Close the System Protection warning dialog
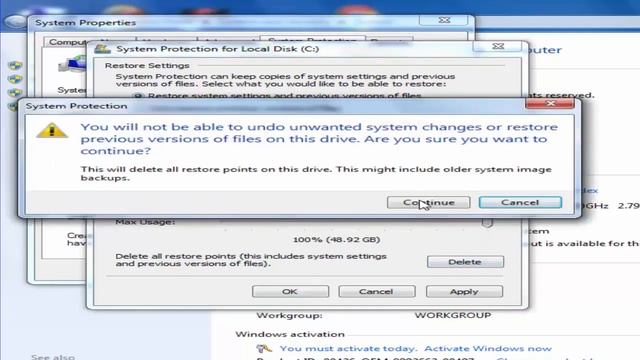Image resolution: width=640 pixels, height=360 pixels. click(550, 104)
